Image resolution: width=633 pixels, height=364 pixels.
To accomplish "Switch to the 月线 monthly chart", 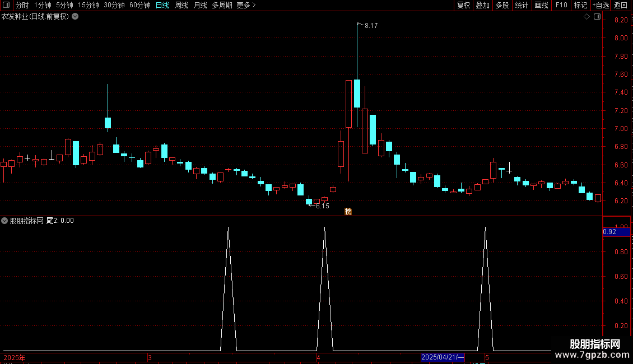I will point(200,5).
